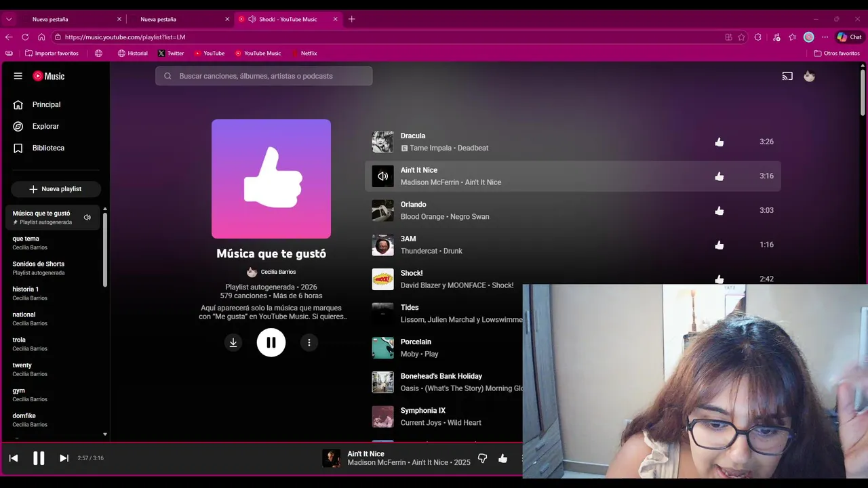Play the Symphonia IX thumbnail
The height and width of the screenshot is (488, 868).
point(382,417)
